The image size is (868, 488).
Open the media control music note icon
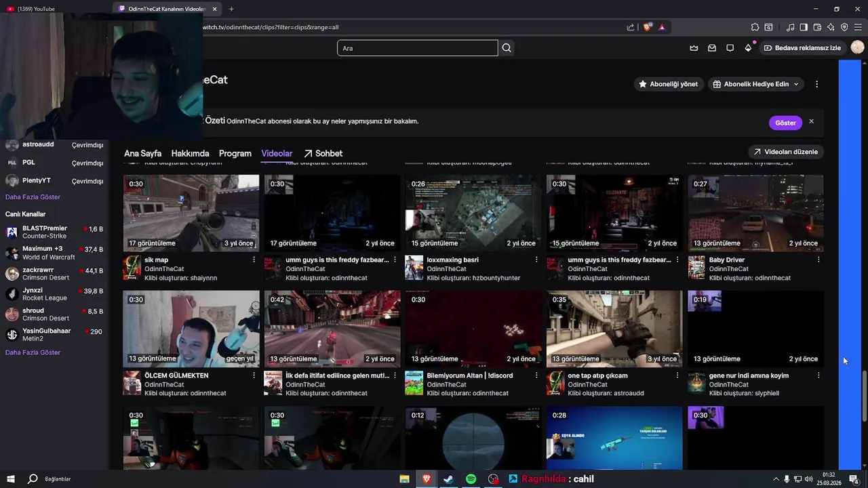[x=790, y=27]
